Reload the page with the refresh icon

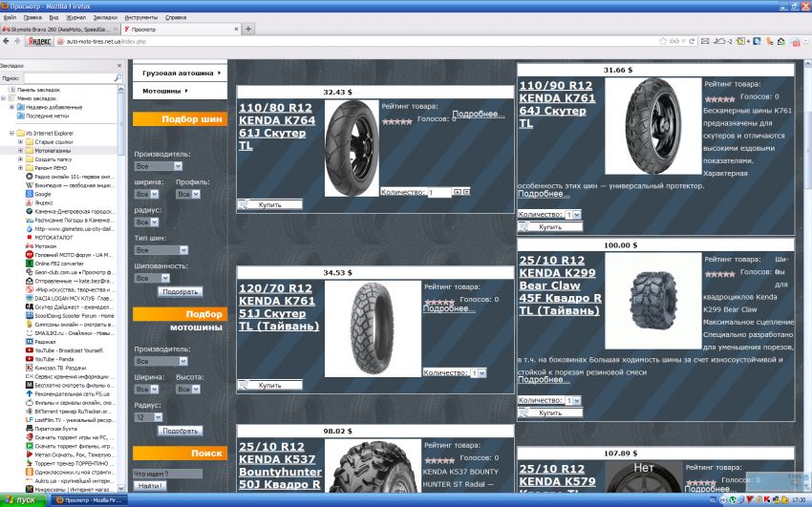[x=692, y=41]
